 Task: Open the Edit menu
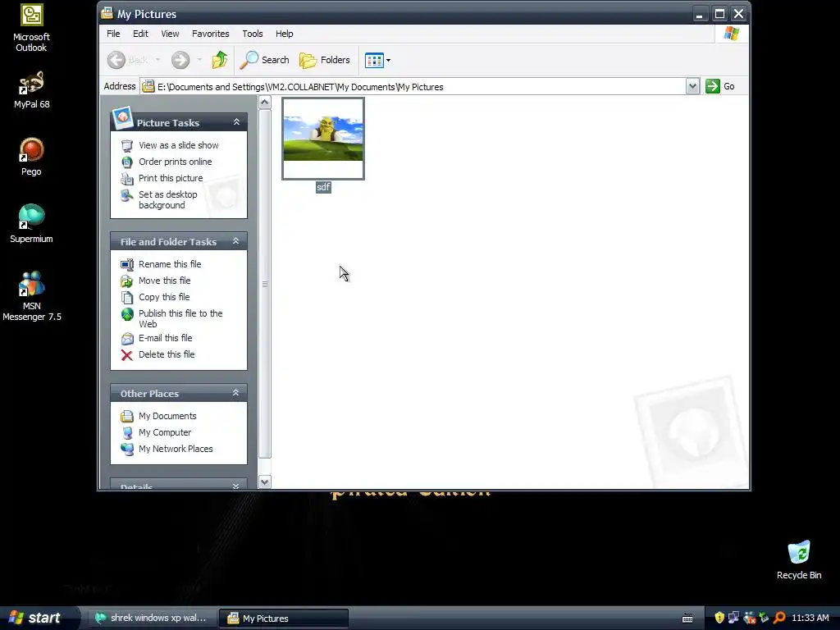[140, 34]
